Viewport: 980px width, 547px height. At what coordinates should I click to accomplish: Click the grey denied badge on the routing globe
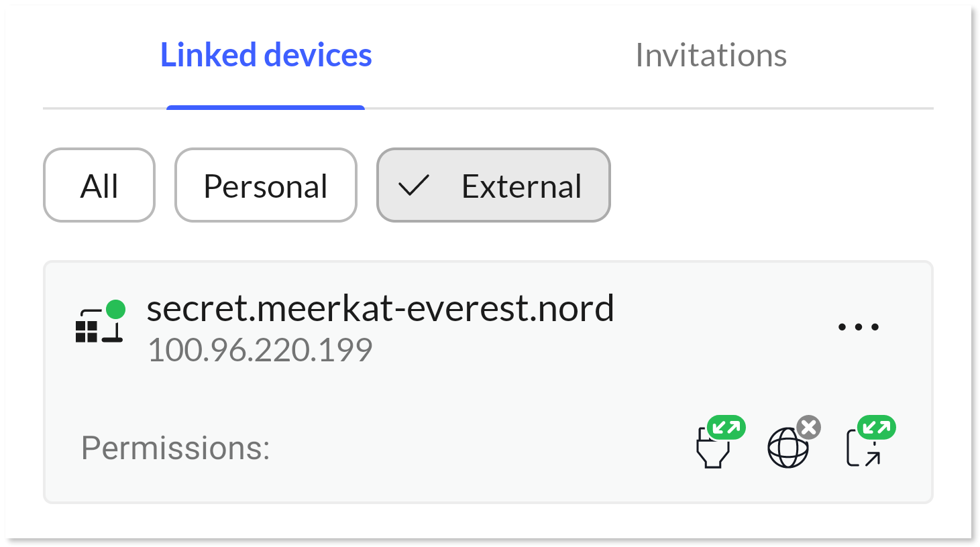[x=809, y=427]
